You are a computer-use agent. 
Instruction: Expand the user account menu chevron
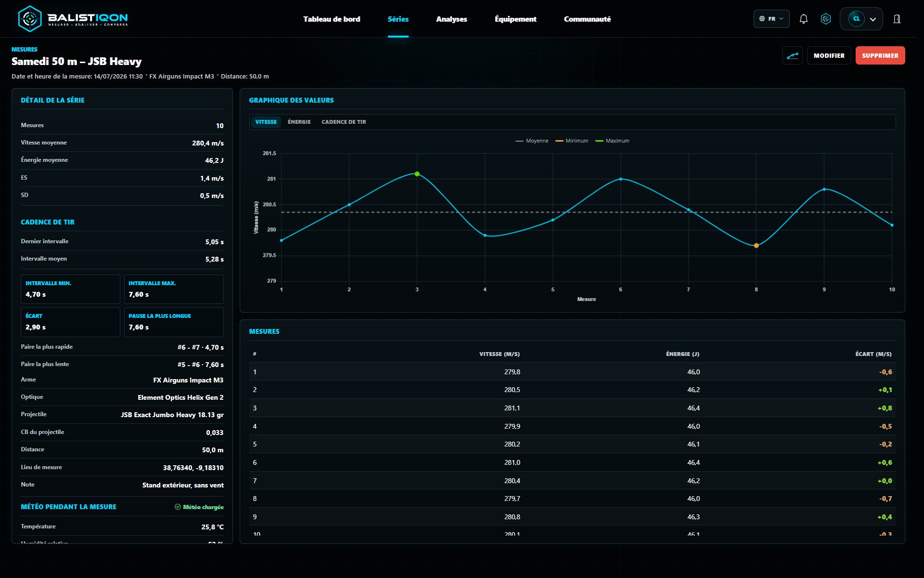click(x=873, y=19)
